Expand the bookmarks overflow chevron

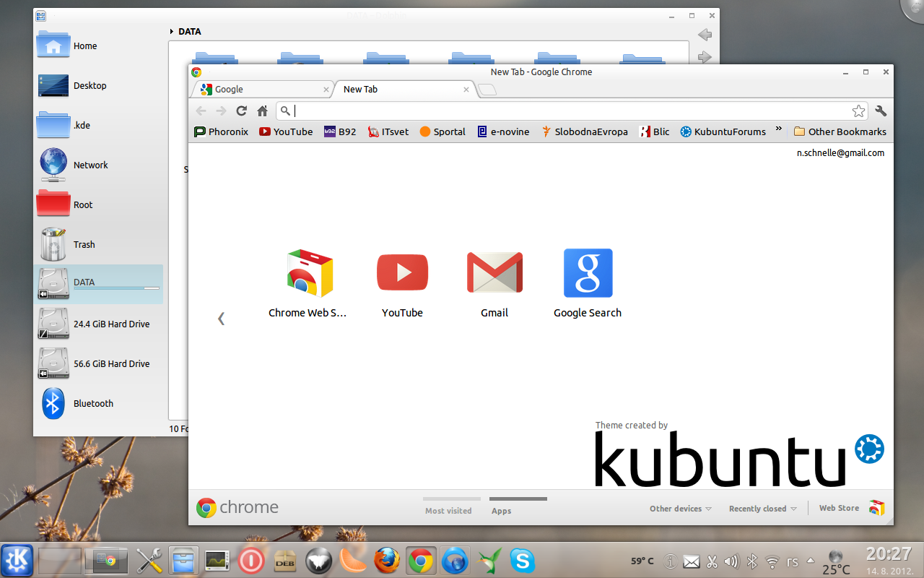779,129
